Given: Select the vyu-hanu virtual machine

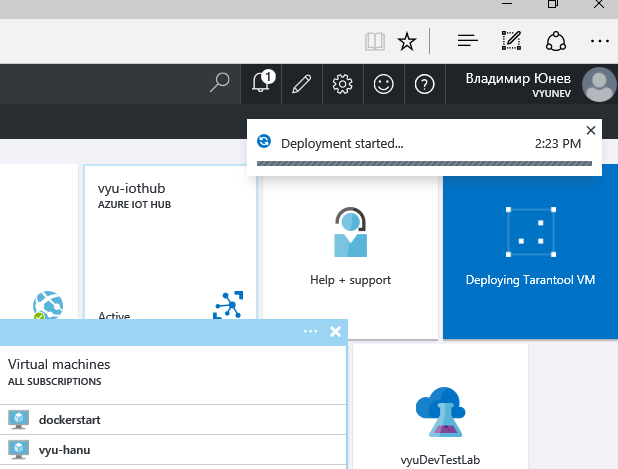Looking at the screenshot, I should click(66, 449).
